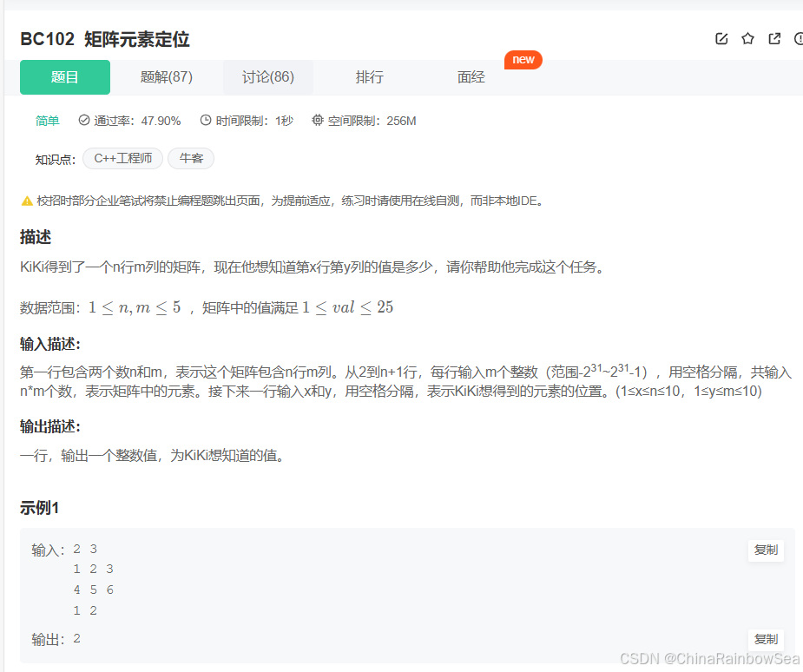Click the sentence starting KiKi得到了一个n行m列
Screen dimensions: 803x672
pyautogui.click(x=313, y=267)
